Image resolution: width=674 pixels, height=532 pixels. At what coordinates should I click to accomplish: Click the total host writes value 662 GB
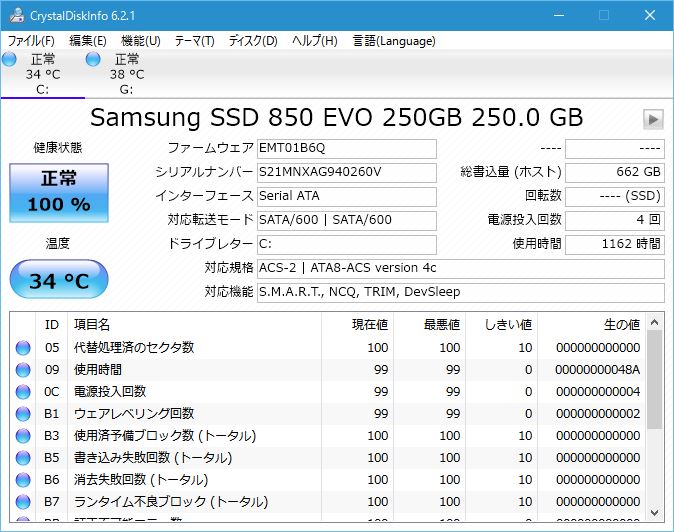coord(615,173)
